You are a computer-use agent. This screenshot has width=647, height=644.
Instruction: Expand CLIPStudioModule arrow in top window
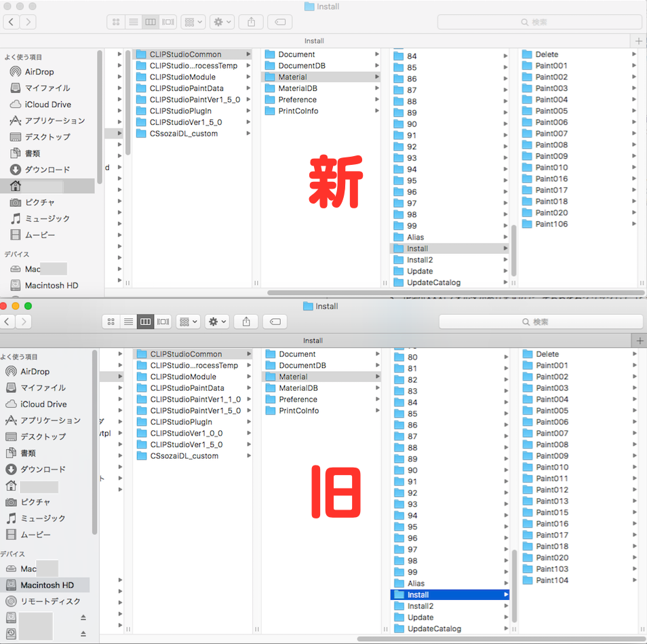(x=248, y=77)
